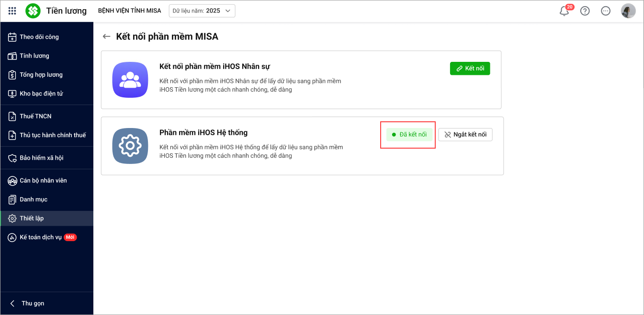
Task: Open the Thiết lập settings menu
Action: (32, 218)
